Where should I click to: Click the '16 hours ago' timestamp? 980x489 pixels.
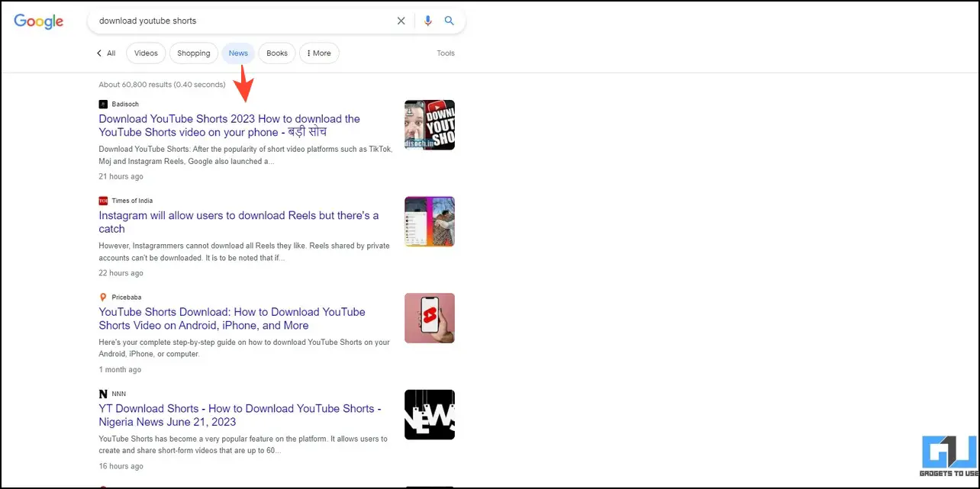tap(121, 467)
